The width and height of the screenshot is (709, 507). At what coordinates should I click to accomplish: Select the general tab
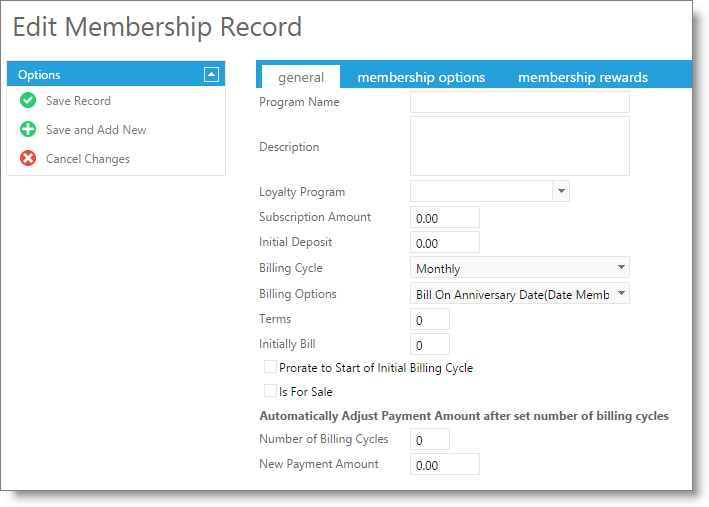[x=301, y=77]
